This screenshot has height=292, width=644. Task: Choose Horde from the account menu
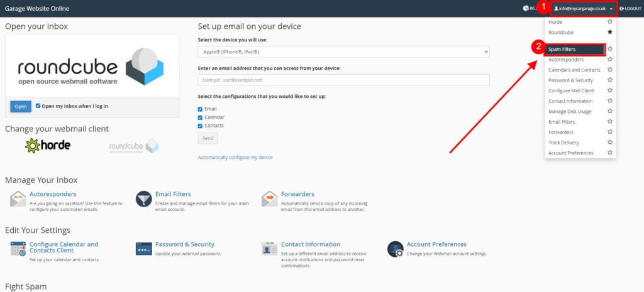pyautogui.click(x=555, y=22)
